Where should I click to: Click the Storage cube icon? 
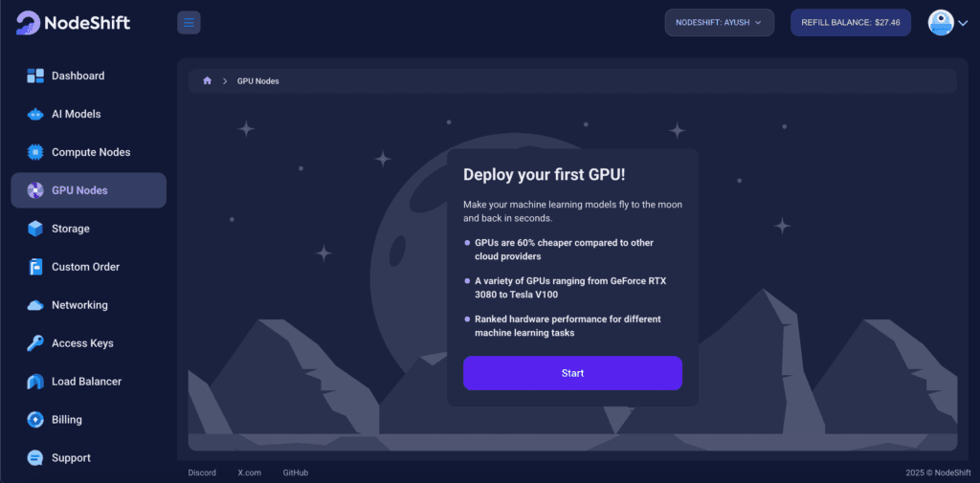point(35,229)
